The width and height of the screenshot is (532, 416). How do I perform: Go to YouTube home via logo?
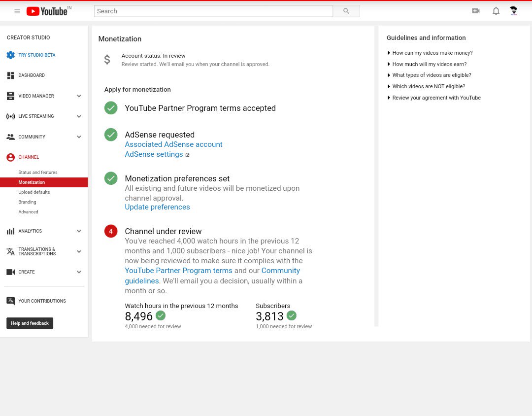(47, 11)
